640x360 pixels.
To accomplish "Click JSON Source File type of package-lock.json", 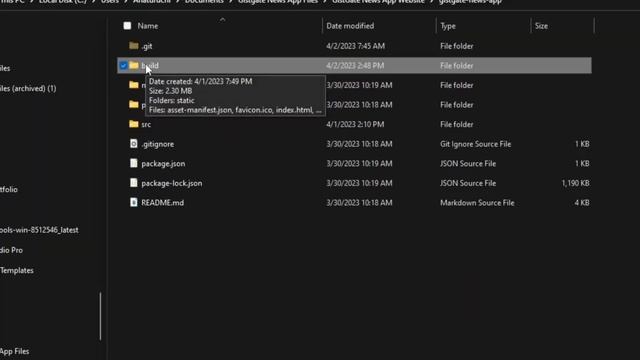I will click(468, 183).
